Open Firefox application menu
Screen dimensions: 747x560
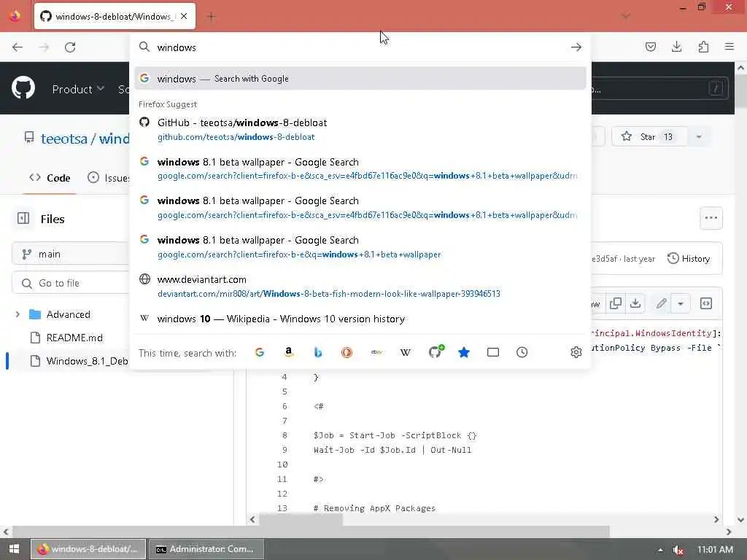pos(729,47)
